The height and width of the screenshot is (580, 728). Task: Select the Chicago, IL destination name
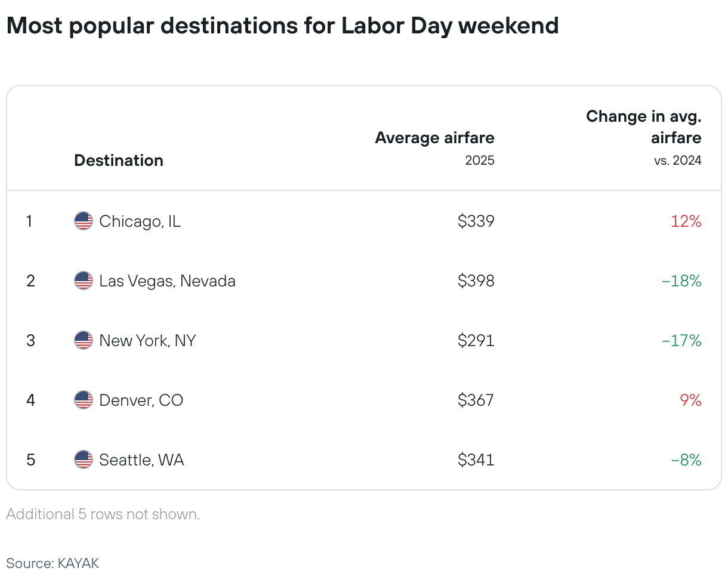pyautogui.click(x=140, y=221)
